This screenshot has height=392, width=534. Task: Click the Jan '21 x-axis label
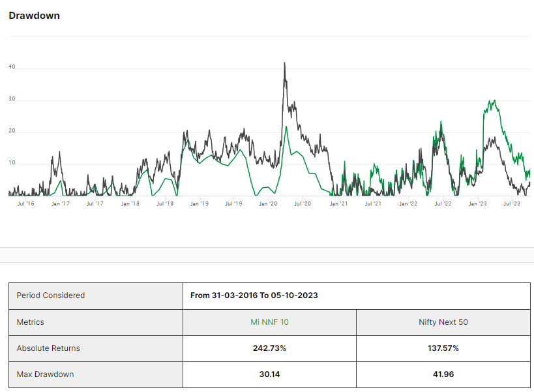tap(338, 204)
